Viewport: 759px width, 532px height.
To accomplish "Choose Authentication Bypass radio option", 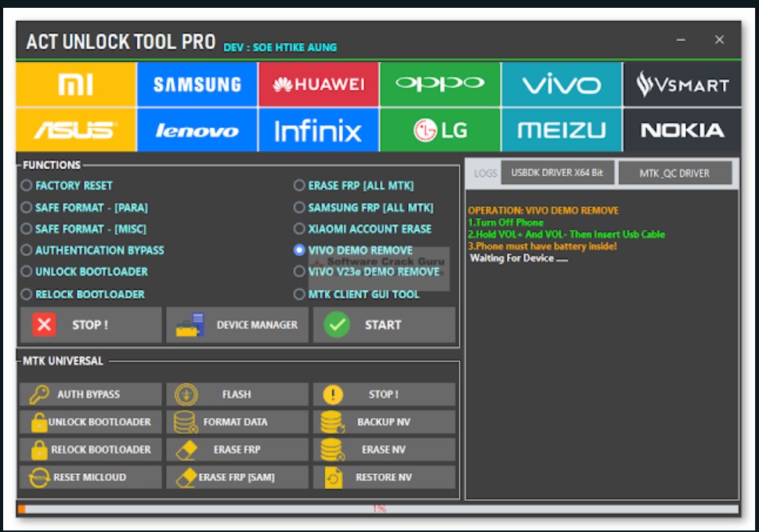I will (x=93, y=250).
